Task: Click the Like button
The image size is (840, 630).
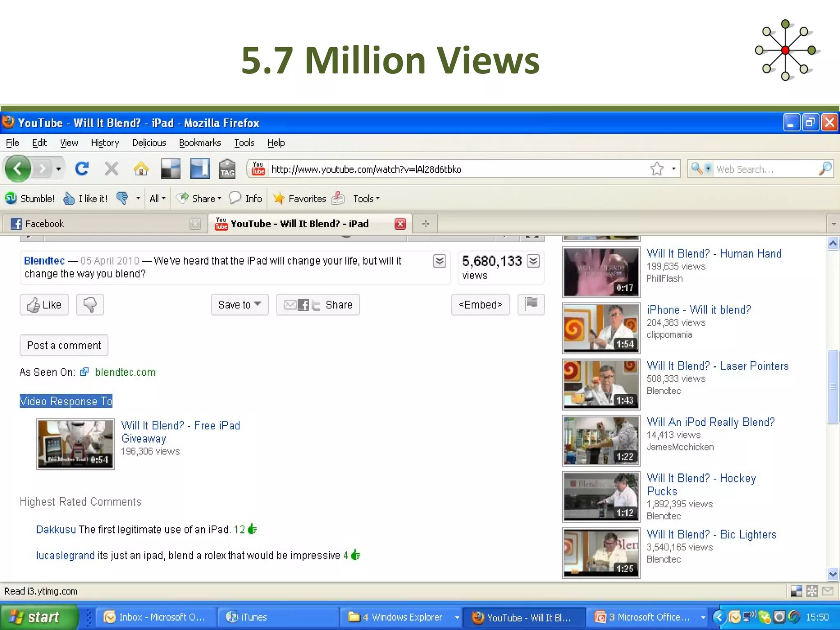Action: (44, 304)
